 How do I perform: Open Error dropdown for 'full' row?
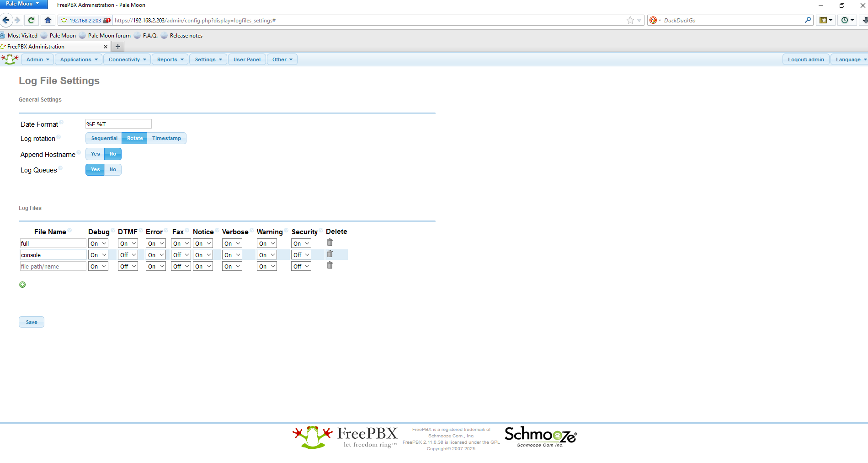point(156,243)
